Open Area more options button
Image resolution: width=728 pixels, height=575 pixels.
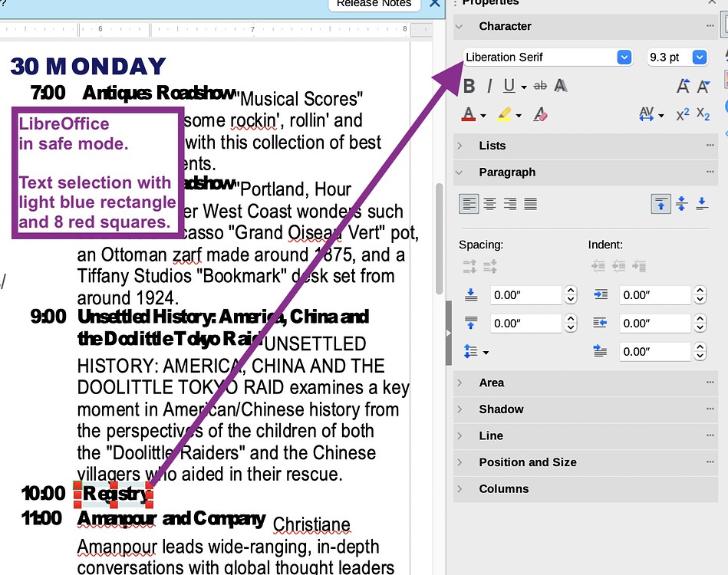click(x=710, y=383)
